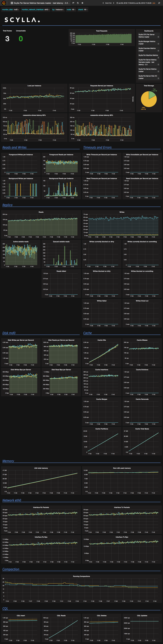
Task: Open the Cache Hits panel title menu
Action: click(x=102, y=340)
